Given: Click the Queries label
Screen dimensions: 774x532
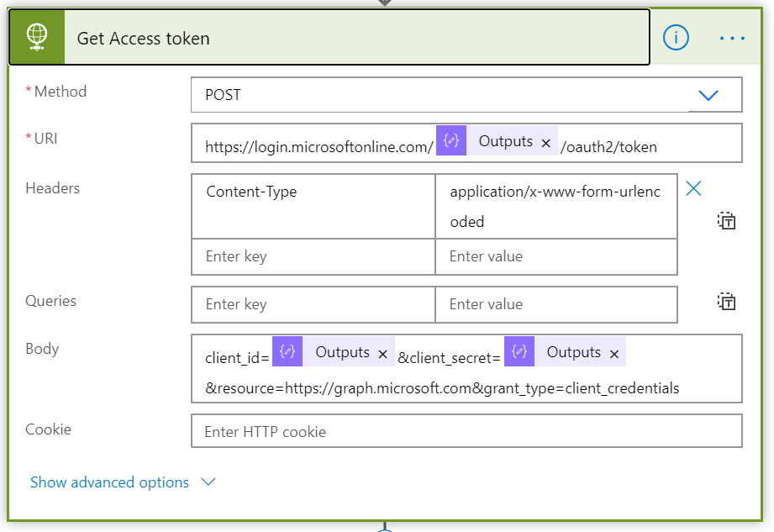Looking at the screenshot, I should tap(50, 301).
